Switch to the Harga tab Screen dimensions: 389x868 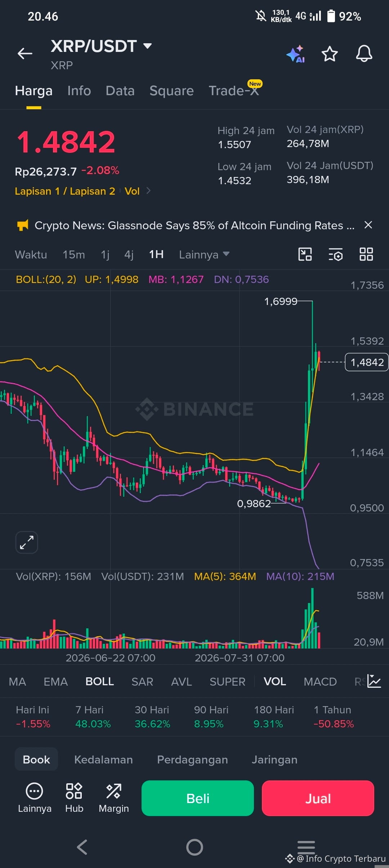click(x=34, y=91)
